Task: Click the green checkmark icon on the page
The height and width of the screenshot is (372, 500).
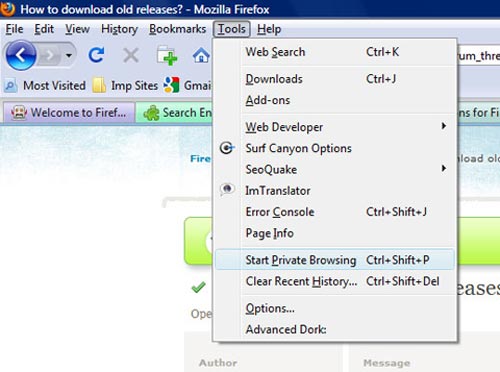Action: [199, 287]
